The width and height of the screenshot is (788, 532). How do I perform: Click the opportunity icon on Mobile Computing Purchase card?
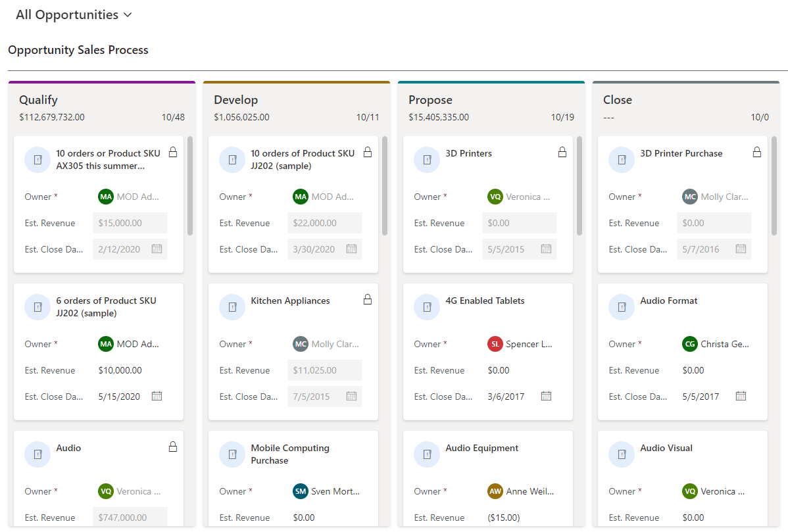click(x=232, y=454)
